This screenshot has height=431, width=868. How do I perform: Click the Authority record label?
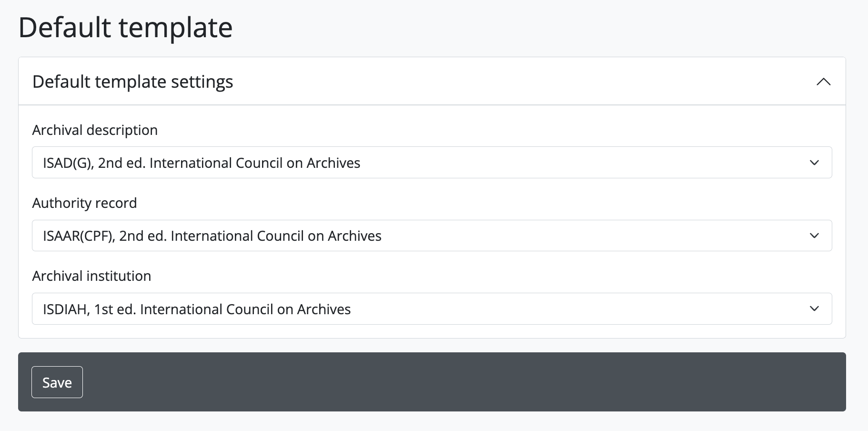pos(84,203)
